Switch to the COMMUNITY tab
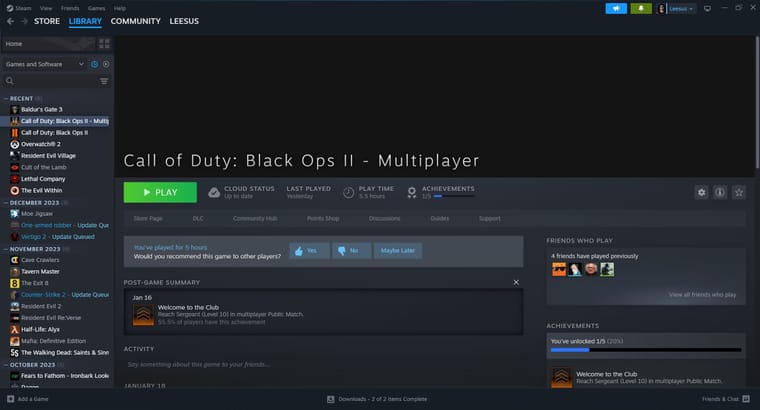Image resolution: width=760 pixels, height=410 pixels. (x=135, y=21)
